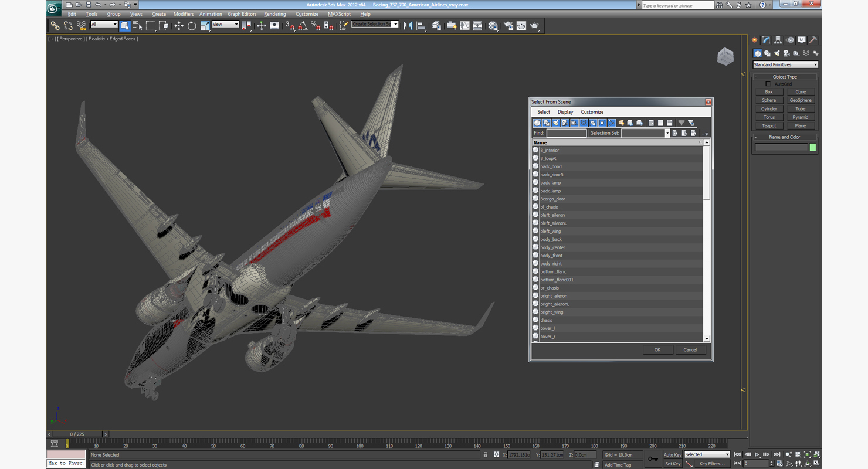
Task: Click the Auto Key button
Action: coord(672,454)
